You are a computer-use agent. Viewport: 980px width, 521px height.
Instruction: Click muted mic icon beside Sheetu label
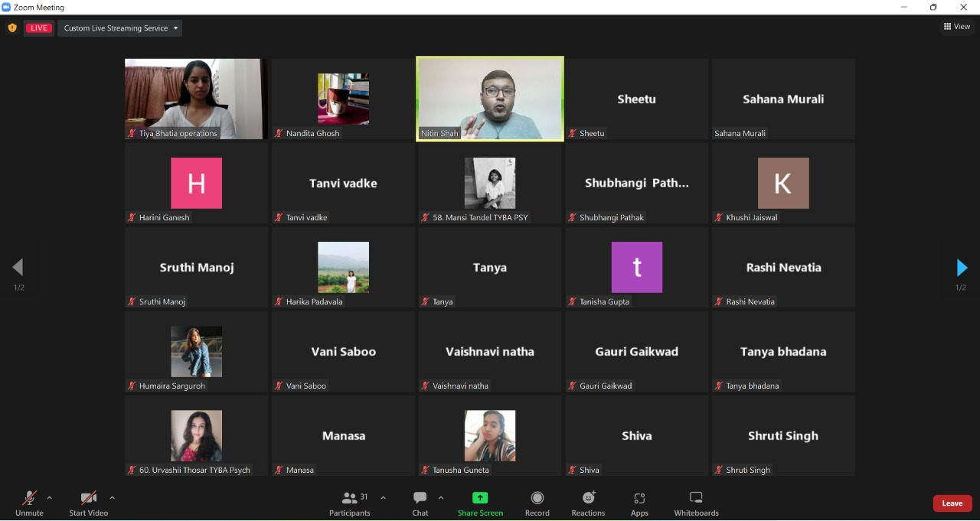(572, 133)
